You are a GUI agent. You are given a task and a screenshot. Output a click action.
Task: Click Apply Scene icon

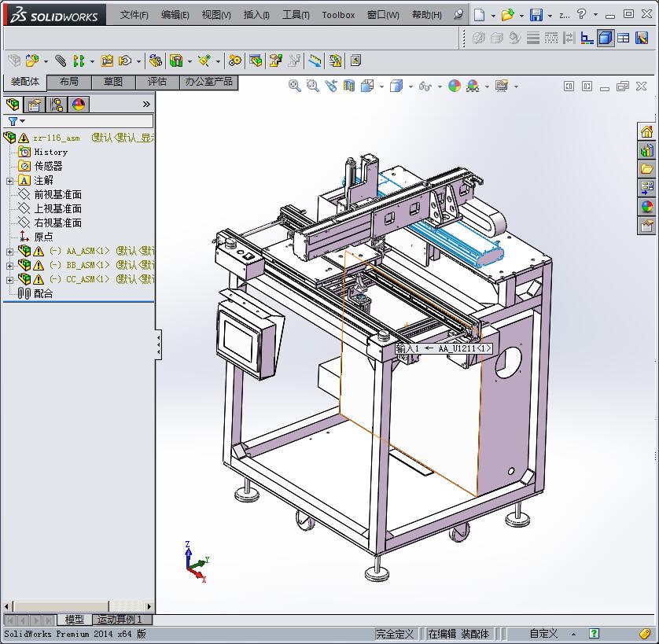[473, 86]
